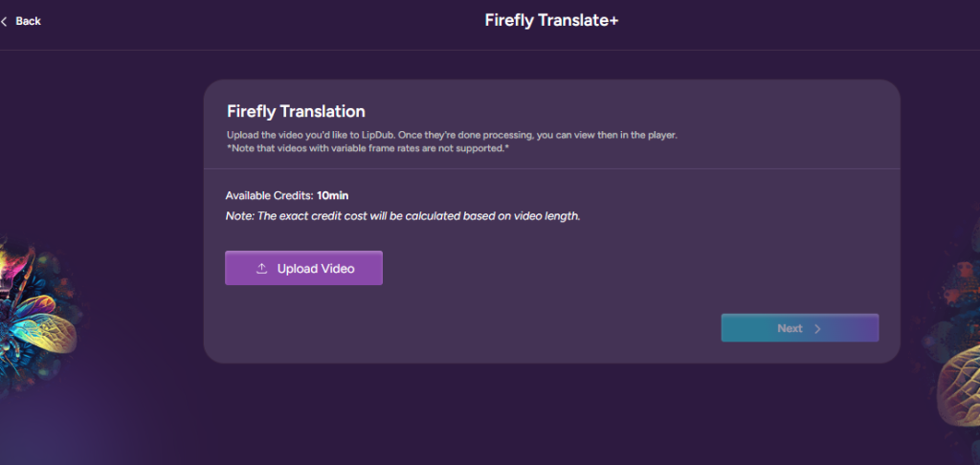Click the Firefly Translation heading
Image resolution: width=980 pixels, height=465 pixels.
297,112
